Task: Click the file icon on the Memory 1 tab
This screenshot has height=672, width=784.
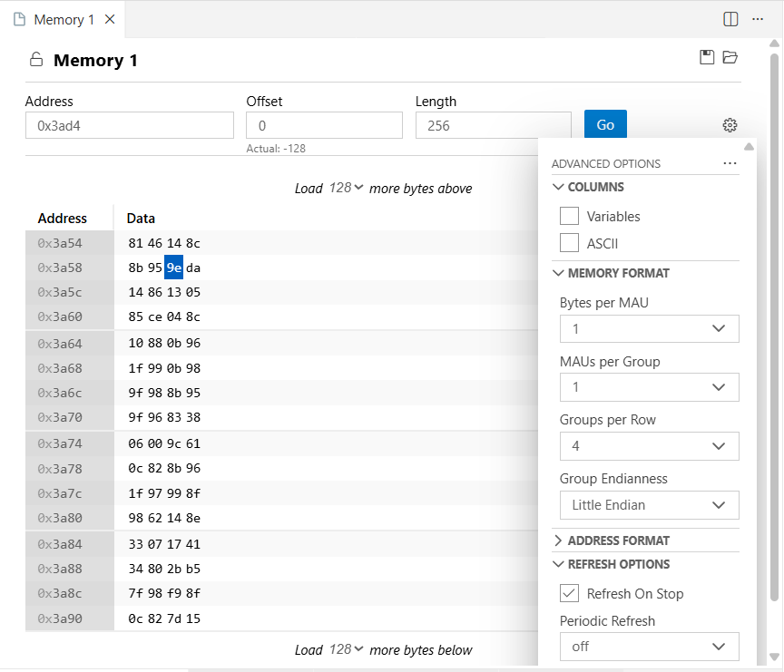Action: pos(20,19)
